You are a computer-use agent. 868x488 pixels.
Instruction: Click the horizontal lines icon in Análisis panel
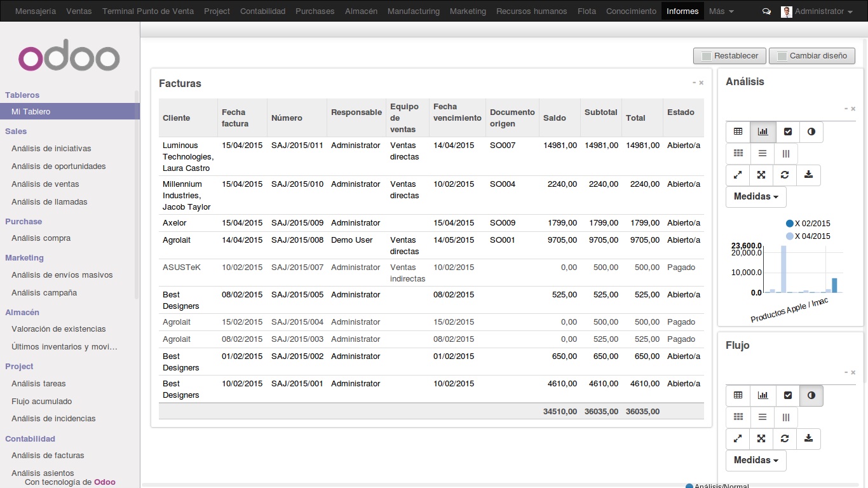(763, 154)
